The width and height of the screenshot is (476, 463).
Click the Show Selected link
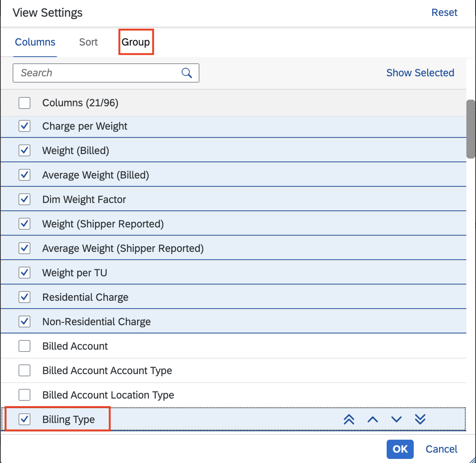coord(420,73)
